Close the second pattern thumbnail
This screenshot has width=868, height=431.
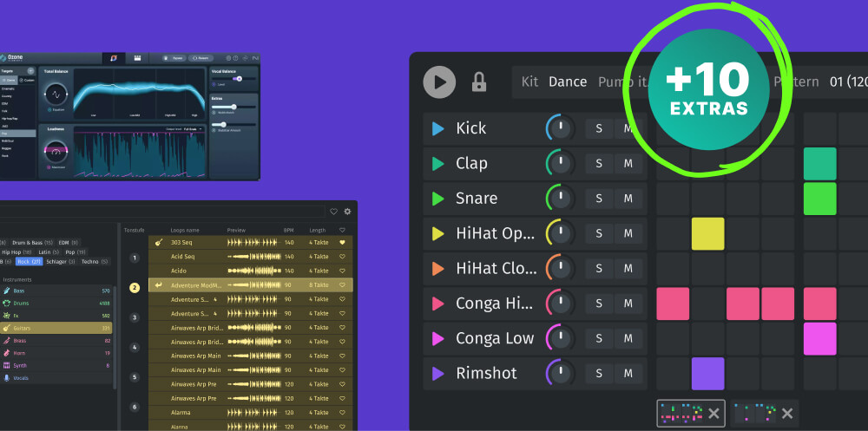click(x=787, y=413)
